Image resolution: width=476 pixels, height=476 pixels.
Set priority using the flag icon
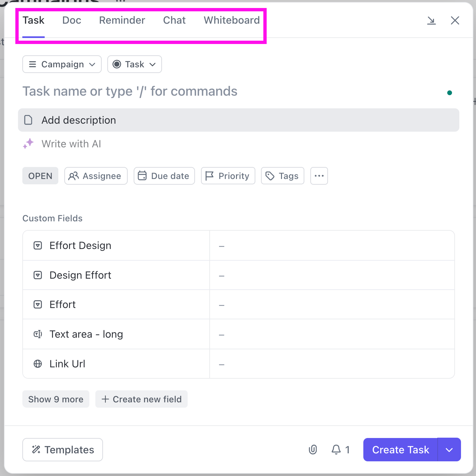coord(209,176)
